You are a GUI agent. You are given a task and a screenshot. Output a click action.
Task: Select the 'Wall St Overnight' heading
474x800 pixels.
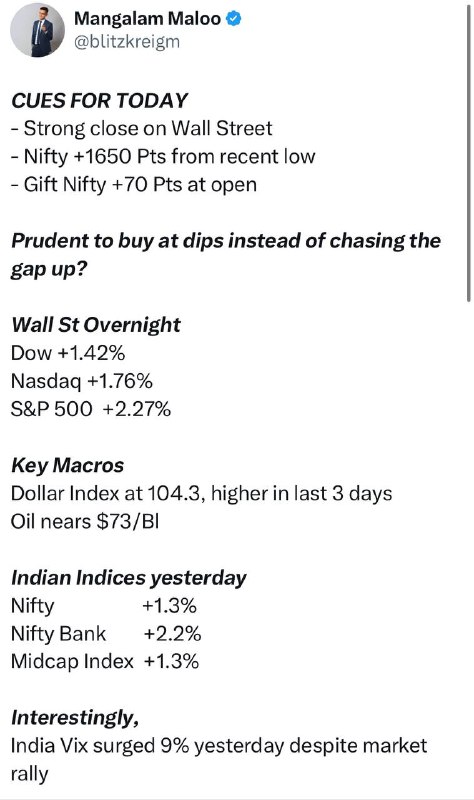[96, 325]
